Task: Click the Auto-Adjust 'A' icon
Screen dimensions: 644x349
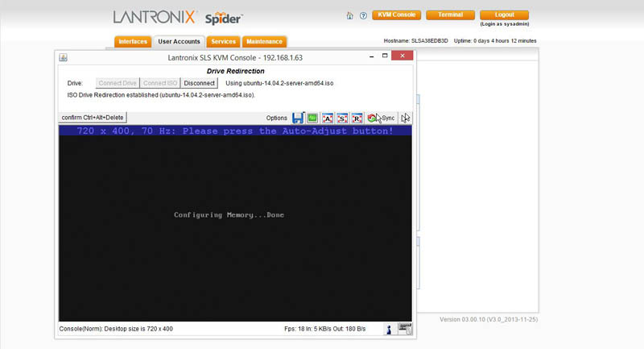Action: point(328,118)
